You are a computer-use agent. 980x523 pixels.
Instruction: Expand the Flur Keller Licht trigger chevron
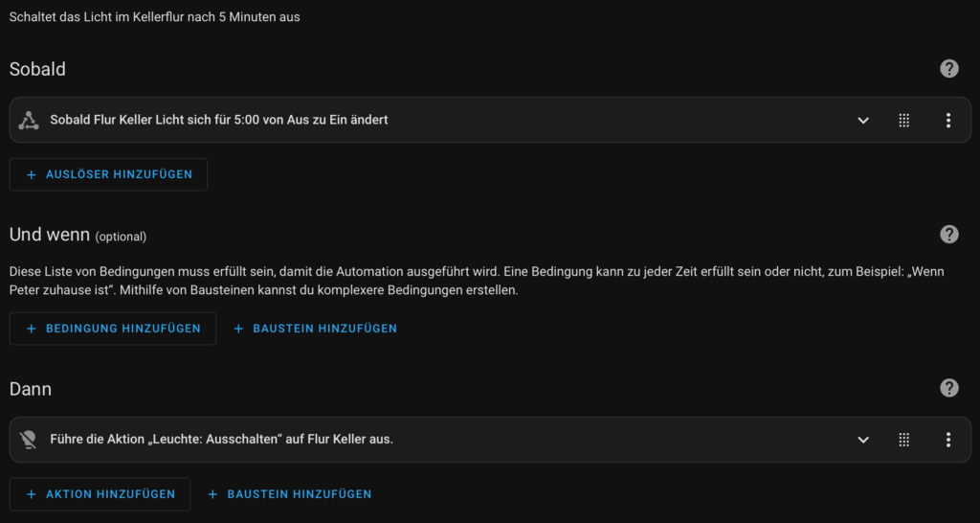pos(863,120)
